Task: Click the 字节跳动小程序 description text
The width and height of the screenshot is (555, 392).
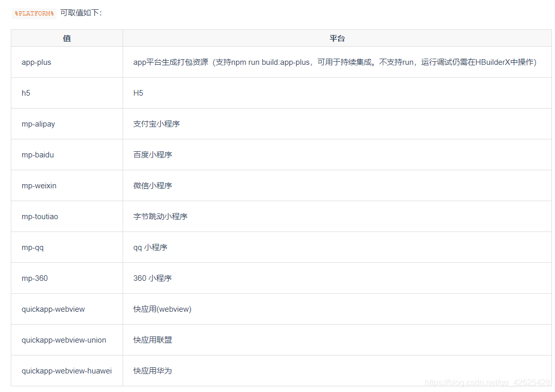Action: pyautogui.click(x=159, y=216)
